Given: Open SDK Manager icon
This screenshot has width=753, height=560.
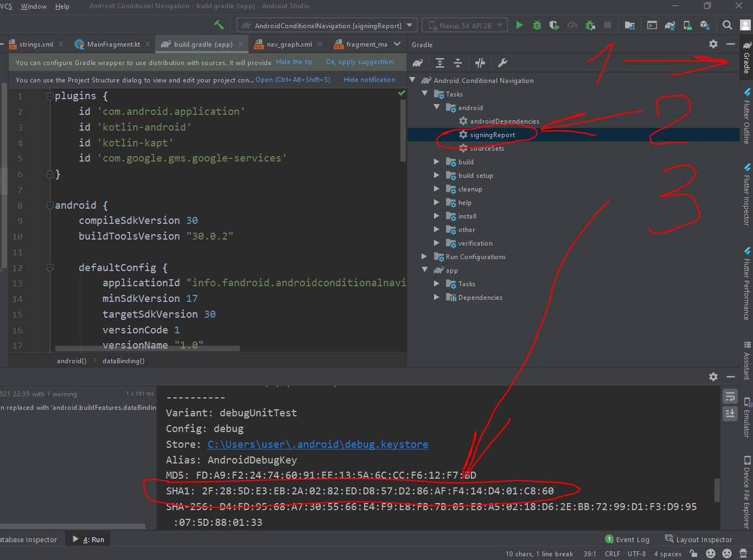Looking at the screenshot, I should [x=705, y=25].
